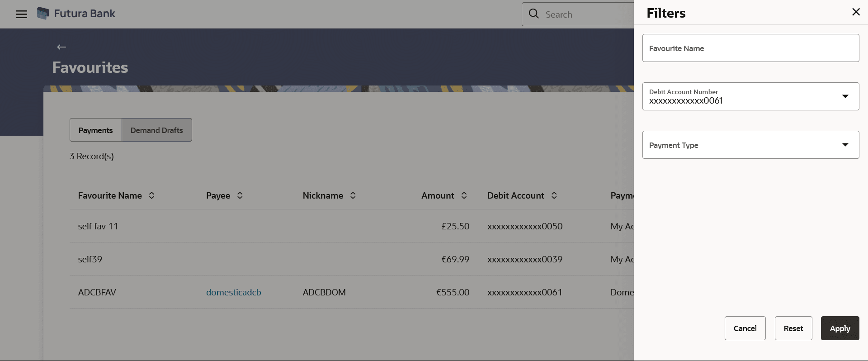Switch to the Demand Drafts tab
Screen dimensions: 868x361
point(157,130)
